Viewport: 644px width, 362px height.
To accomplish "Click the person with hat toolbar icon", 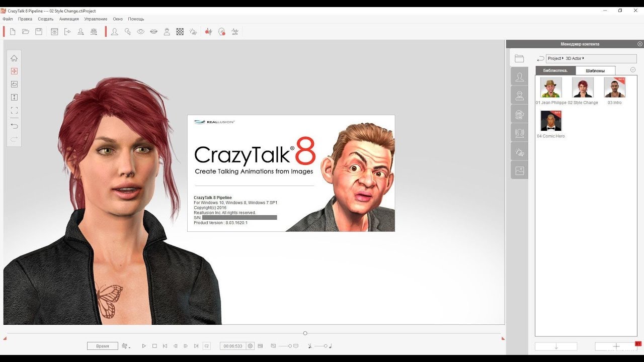I will (167, 32).
